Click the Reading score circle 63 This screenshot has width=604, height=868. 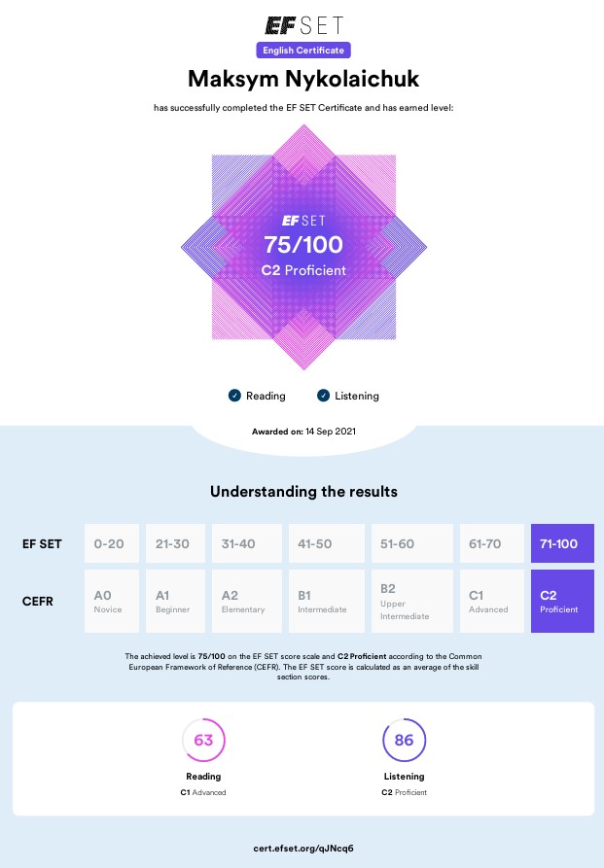[x=203, y=741]
